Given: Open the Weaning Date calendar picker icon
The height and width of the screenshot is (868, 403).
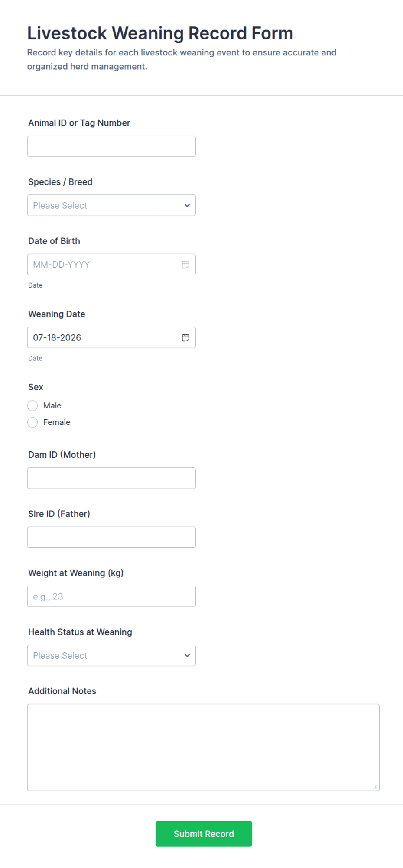Looking at the screenshot, I should [x=185, y=338].
